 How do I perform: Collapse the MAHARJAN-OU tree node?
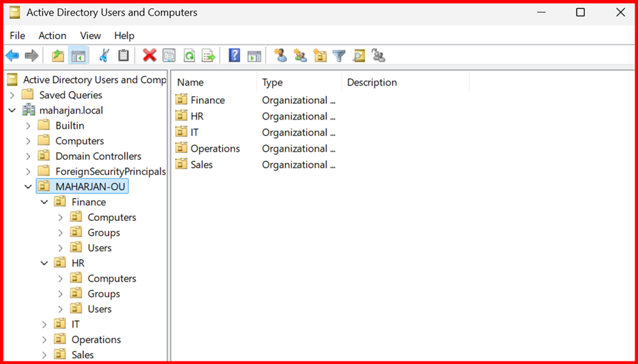click(28, 187)
